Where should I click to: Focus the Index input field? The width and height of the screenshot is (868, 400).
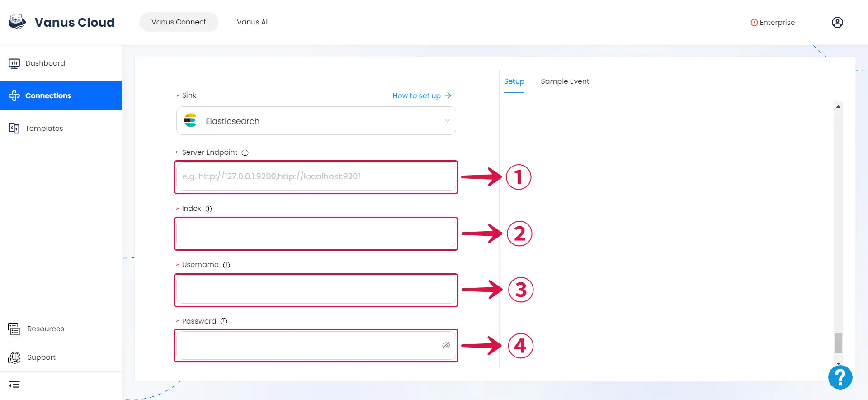coord(316,233)
